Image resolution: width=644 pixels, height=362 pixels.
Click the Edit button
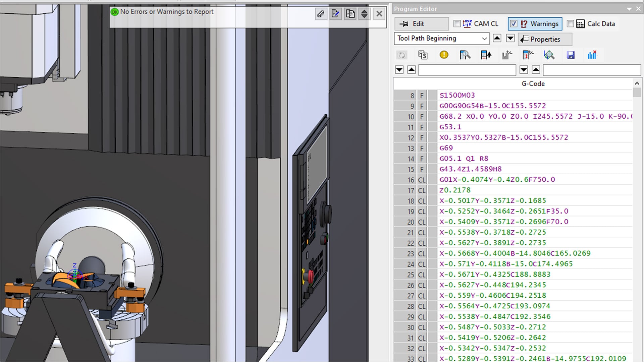422,24
